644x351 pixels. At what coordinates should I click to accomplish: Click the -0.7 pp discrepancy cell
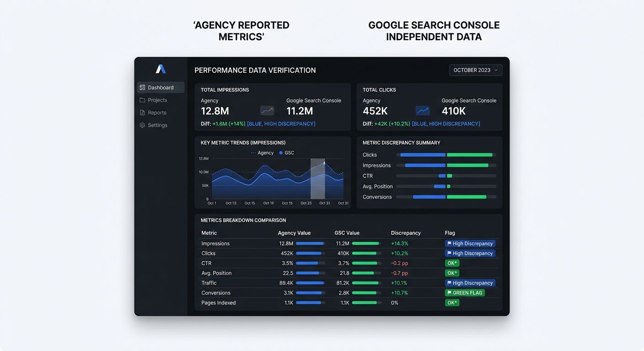pyautogui.click(x=399, y=273)
